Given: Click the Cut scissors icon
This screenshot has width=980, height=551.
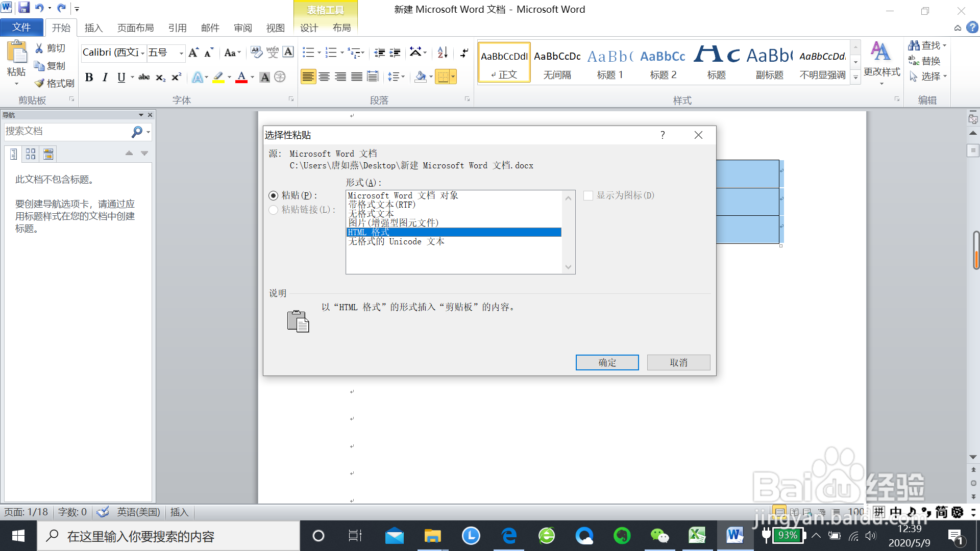Looking at the screenshot, I should [x=39, y=48].
